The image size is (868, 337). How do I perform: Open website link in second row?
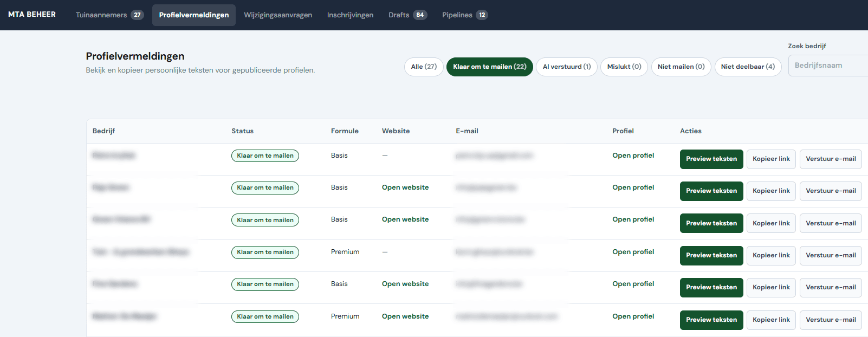(405, 187)
